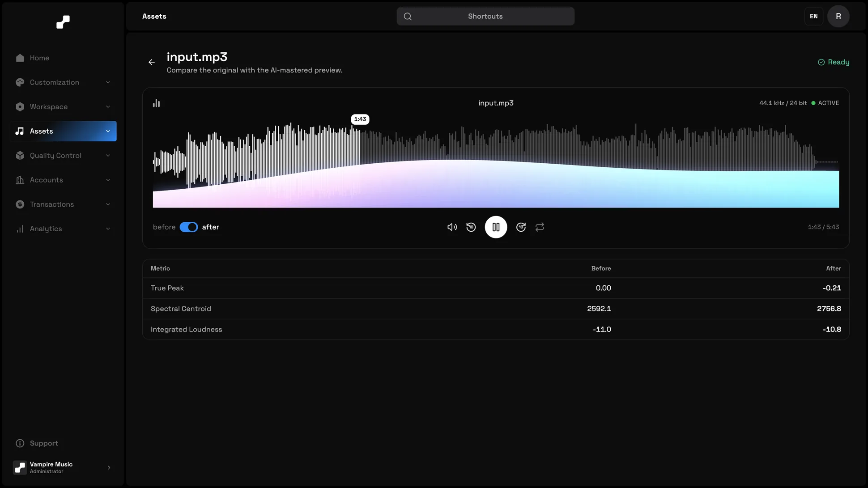
Task: Enable loop repeat playback
Action: [540, 227]
